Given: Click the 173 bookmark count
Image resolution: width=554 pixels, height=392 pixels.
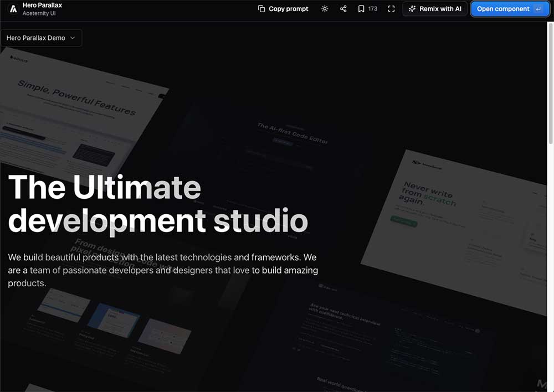Looking at the screenshot, I should (372, 9).
